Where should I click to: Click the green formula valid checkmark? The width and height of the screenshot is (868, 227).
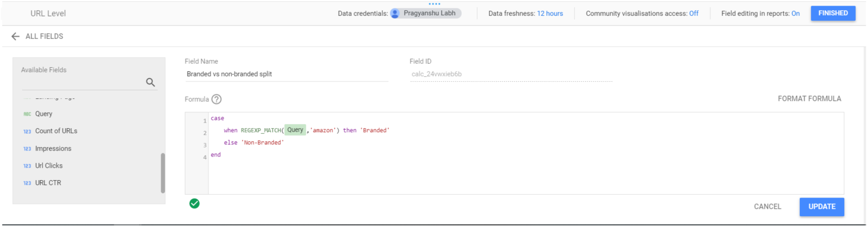[x=194, y=203]
